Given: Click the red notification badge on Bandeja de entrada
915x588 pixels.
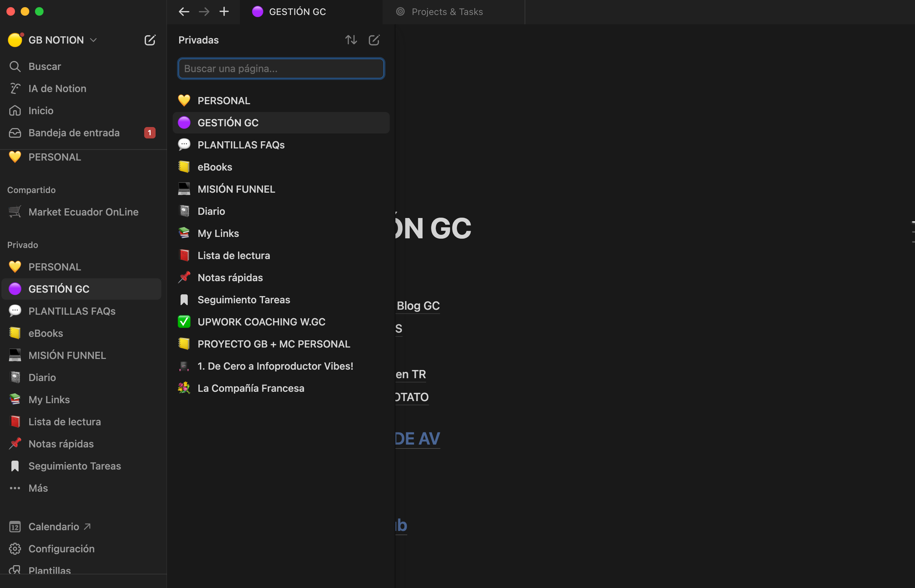Looking at the screenshot, I should [x=150, y=133].
